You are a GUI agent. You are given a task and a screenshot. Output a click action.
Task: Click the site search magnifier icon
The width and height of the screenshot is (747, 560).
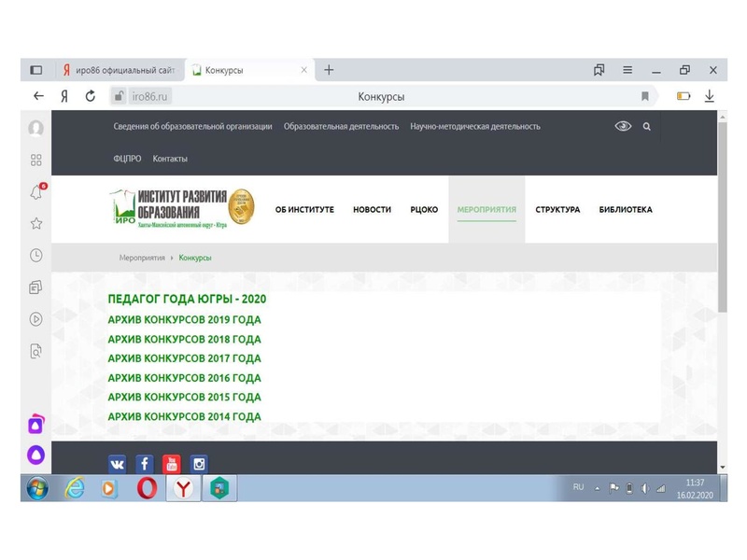point(646,126)
